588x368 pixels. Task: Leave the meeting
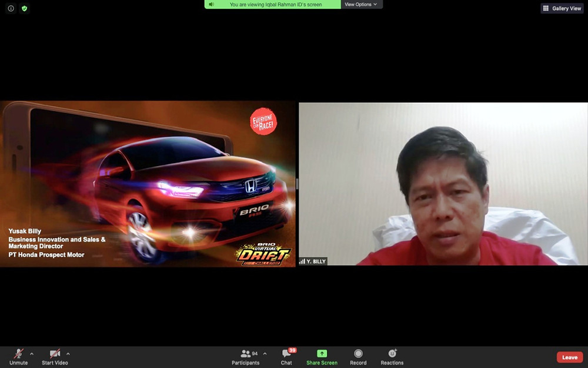pyautogui.click(x=570, y=357)
